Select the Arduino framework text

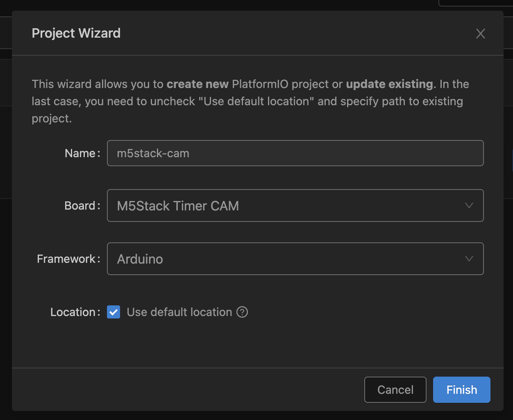point(140,259)
